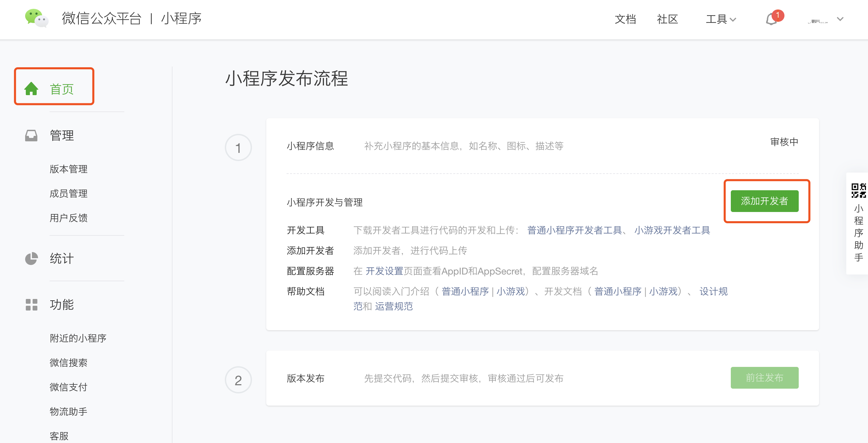Click the 管理 inbox tray icon
The height and width of the screenshot is (443, 868).
click(x=31, y=136)
